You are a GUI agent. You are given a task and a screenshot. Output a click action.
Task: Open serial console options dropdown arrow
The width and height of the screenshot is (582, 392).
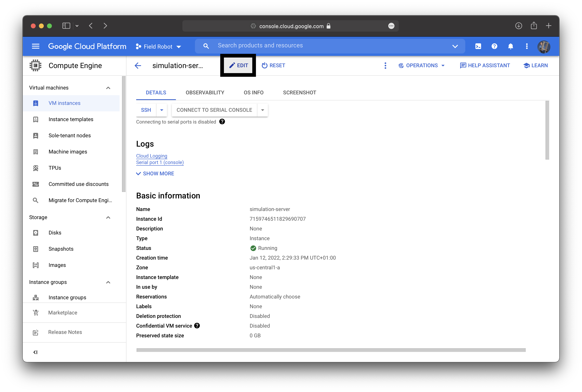(262, 110)
